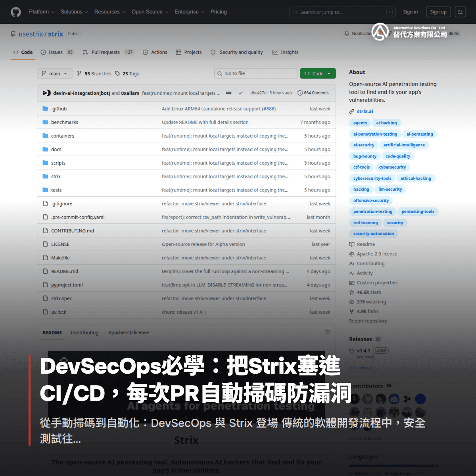Expand the Solutions menu

pyautogui.click(x=74, y=12)
